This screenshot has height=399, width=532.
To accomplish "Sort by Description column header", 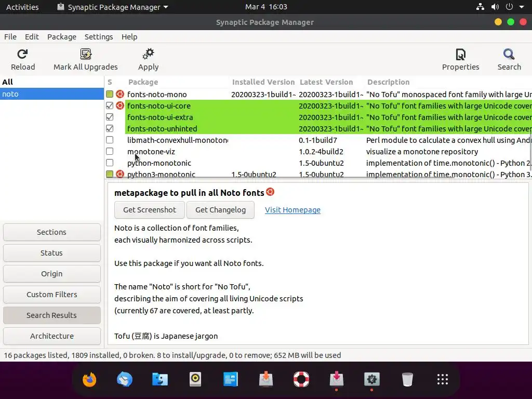I will point(389,82).
